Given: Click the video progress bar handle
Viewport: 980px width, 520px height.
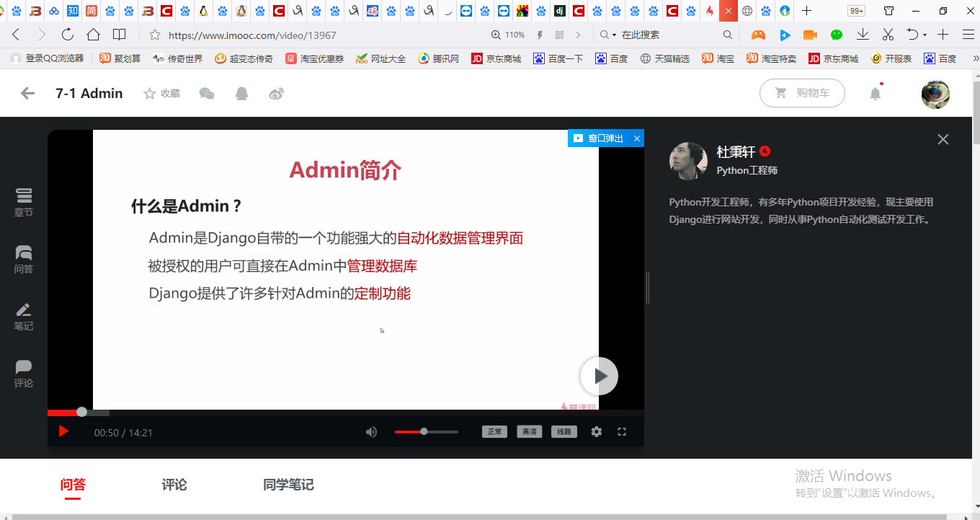Looking at the screenshot, I should pyautogui.click(x=81, y=412).
